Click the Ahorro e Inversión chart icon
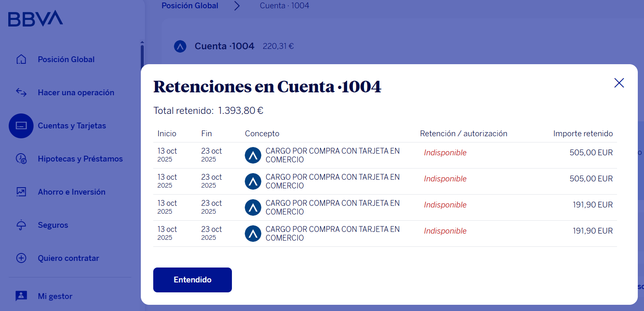The width and height of the screenshot is (644, 311). 21,192
